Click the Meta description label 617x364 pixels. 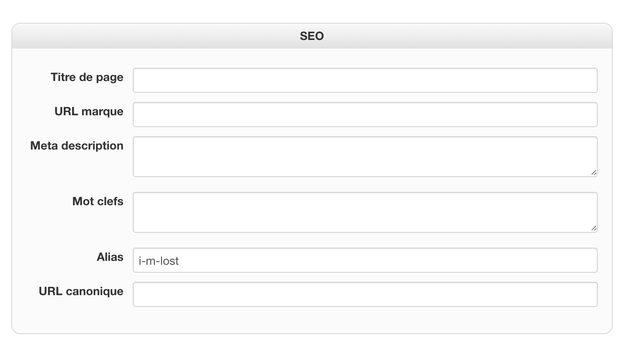click(x=77, y=146)
